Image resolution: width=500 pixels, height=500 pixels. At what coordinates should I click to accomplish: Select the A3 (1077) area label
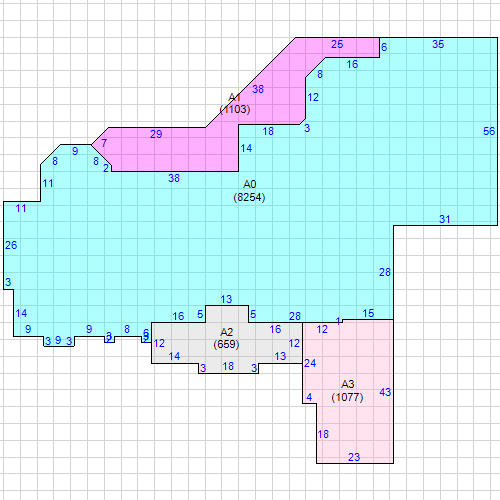pyautogui.click(x=347, y=391)
